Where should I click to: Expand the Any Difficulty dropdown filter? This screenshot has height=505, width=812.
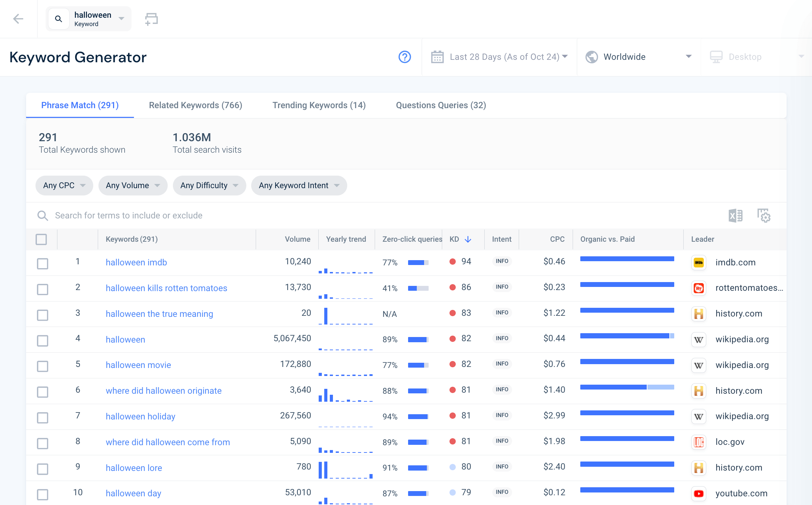point(208,185)
